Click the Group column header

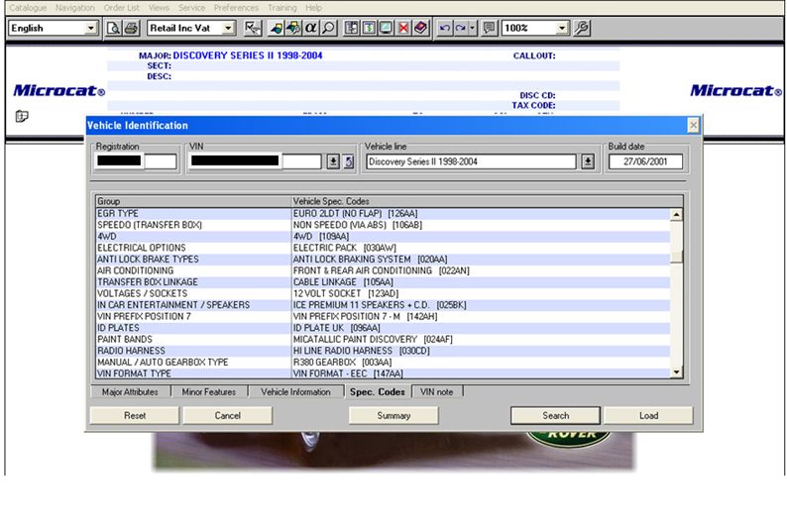[193, 201]
